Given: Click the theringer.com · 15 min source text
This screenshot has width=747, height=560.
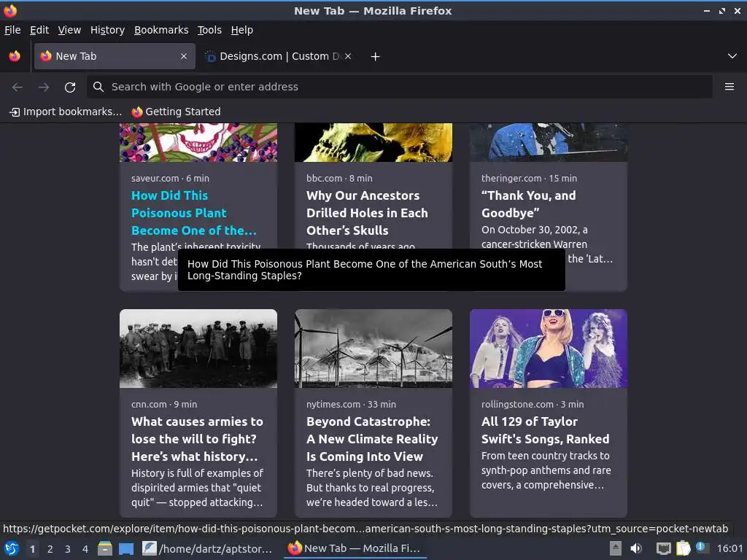Looking at the screenshot, I should (529, 178).
